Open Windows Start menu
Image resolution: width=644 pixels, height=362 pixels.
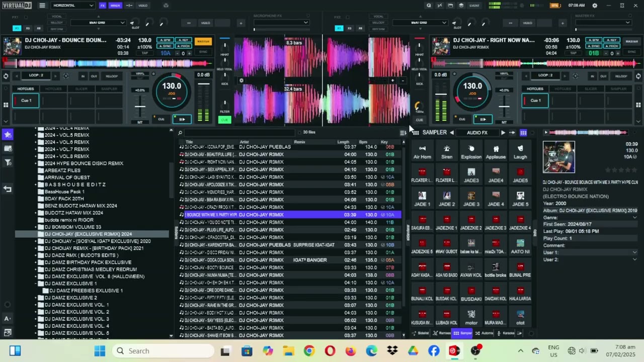click(x=100, y=351)
